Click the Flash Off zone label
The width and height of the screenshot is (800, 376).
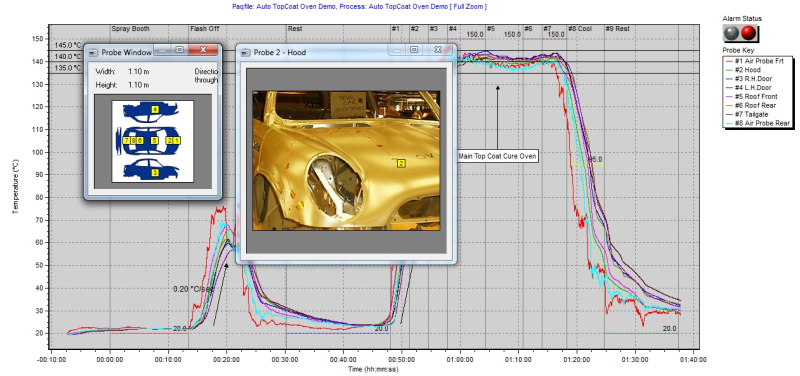click(205, 29)
